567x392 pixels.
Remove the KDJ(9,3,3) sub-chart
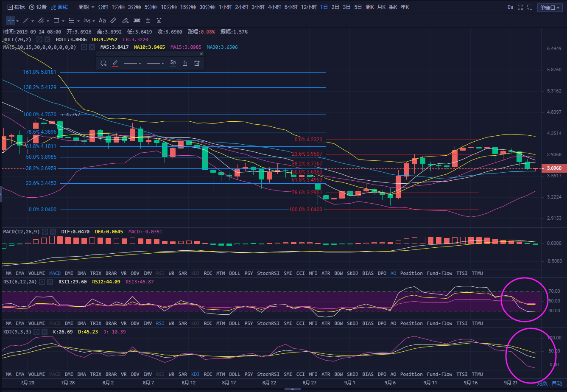(x=45, y=332)
